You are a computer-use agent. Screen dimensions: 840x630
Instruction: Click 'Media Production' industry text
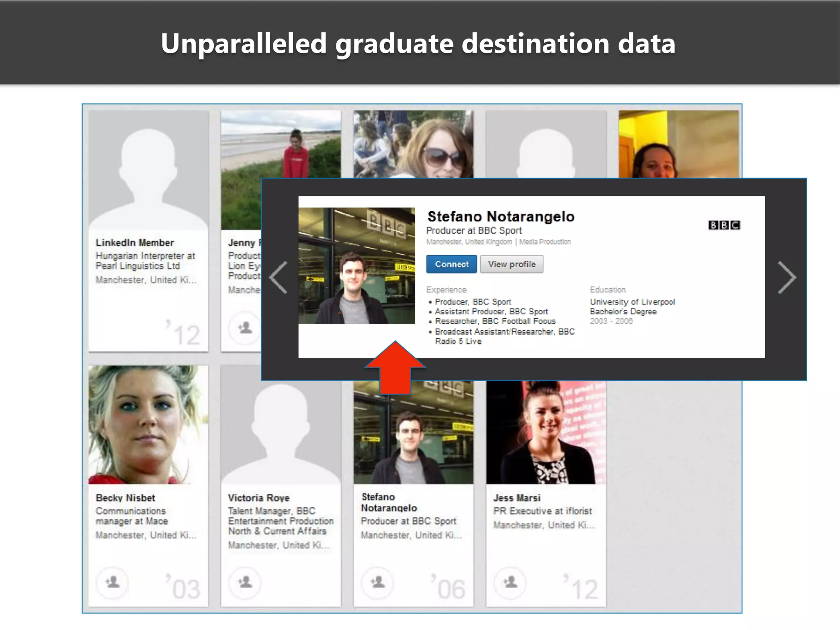click(545, 242)
